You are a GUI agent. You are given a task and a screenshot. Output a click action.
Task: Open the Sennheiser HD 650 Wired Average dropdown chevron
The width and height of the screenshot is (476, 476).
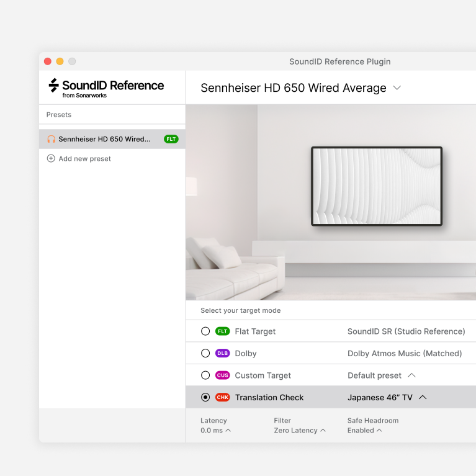tap(397, 88)
